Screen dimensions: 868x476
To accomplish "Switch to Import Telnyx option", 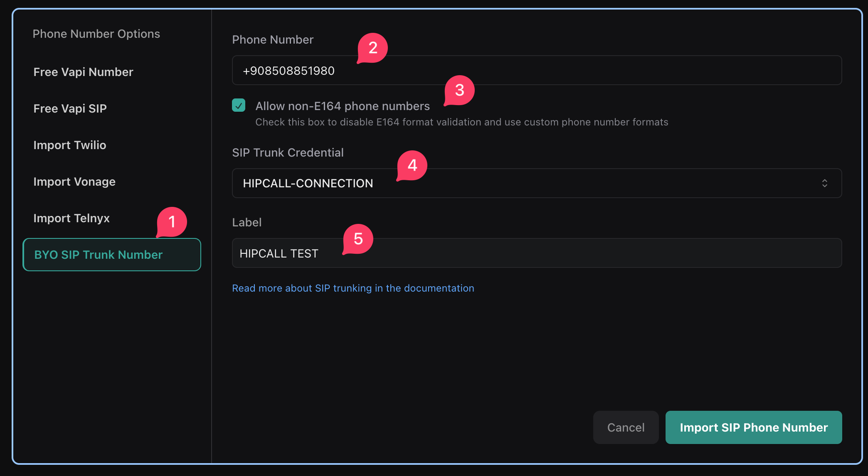I will click(x=71, y=218).
